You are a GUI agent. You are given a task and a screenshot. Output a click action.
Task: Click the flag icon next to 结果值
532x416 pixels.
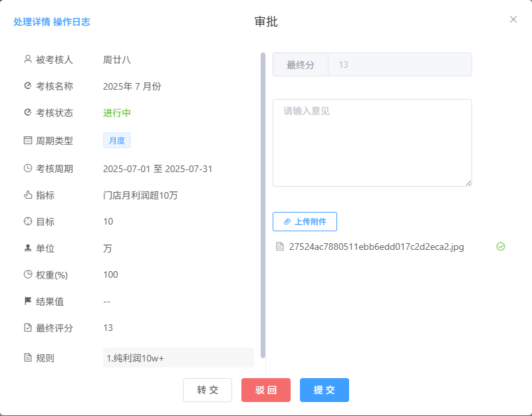tap(28, 301)
